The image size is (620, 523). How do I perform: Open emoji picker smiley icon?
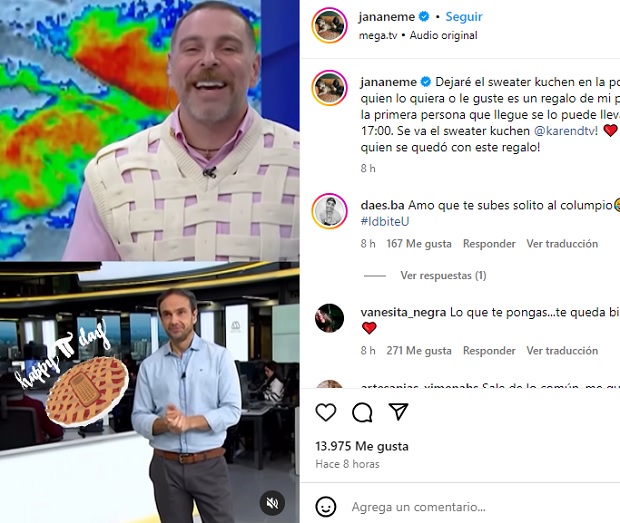(326, 507)
